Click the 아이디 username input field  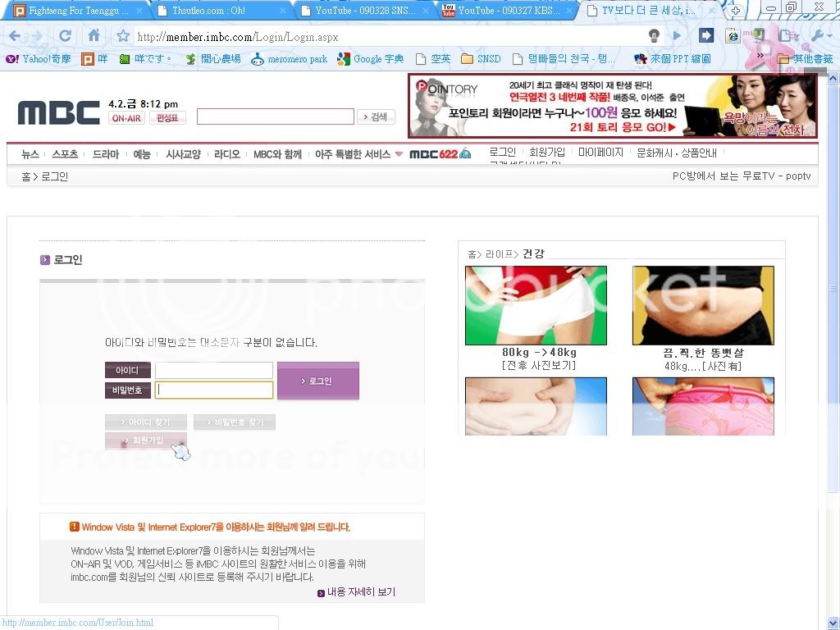(x=214, y=371)
